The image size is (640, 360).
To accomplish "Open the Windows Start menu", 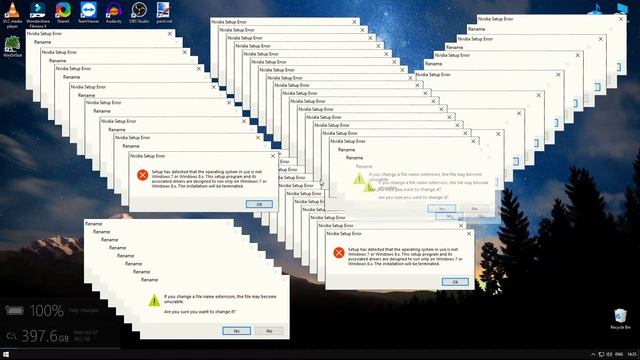I will (x=6, y=354).
